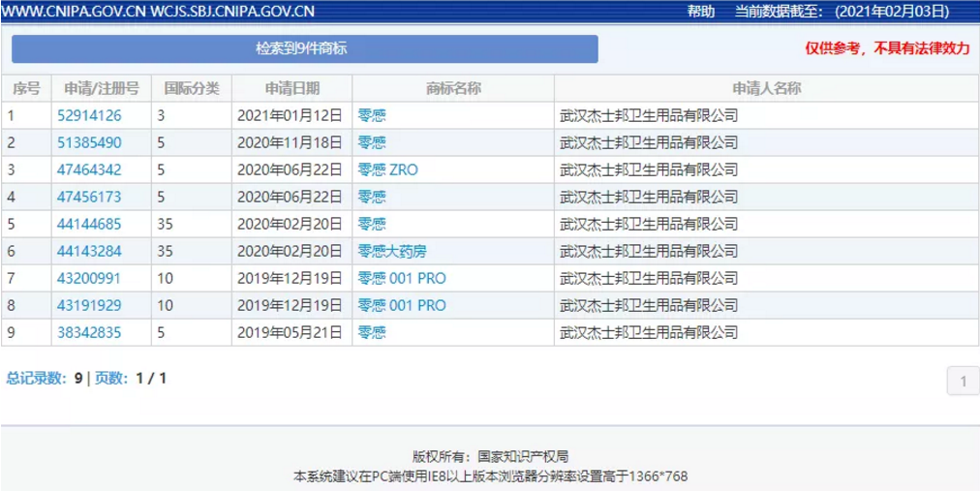Image resolution: width=980 pixels, height=491 pixels.
Task: Click 零感 001 PRO in row 7
Action: click(x=402, y=278)
